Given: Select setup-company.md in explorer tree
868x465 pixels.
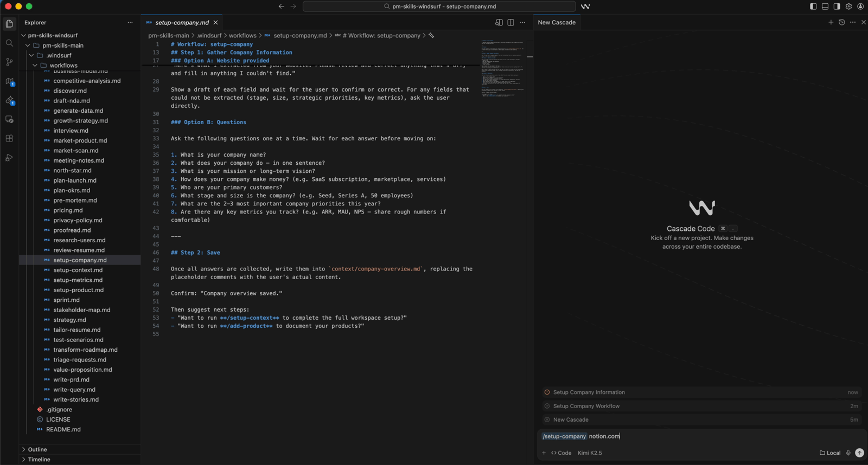Looking at the screenshot, I should coord(80,260).
